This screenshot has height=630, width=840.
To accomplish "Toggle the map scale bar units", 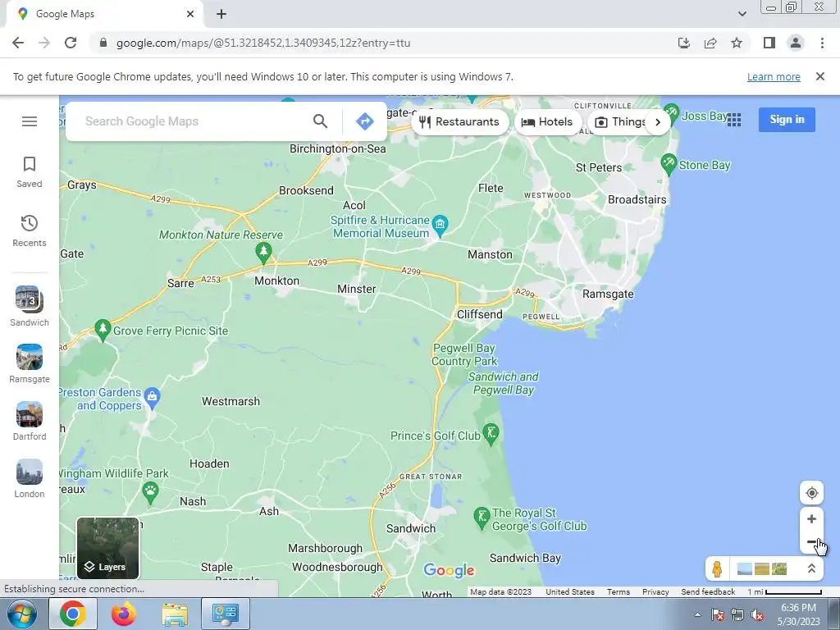I will [x=784, y=591].
